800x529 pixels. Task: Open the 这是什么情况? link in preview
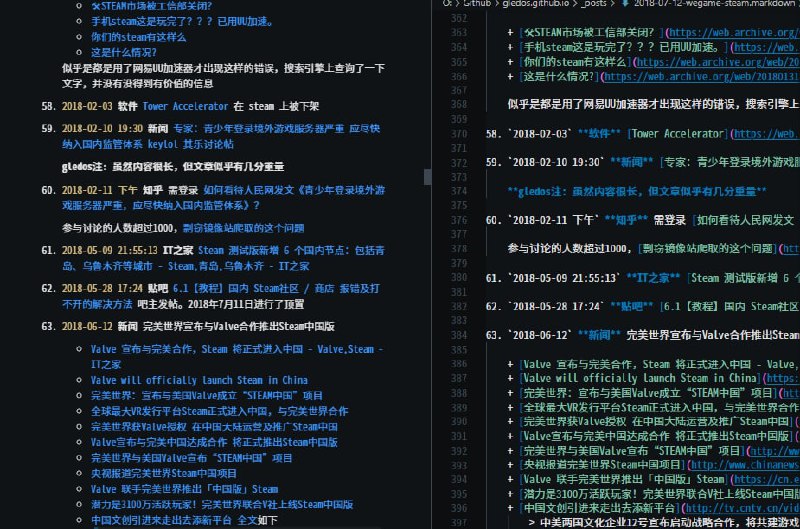(120, 50)
